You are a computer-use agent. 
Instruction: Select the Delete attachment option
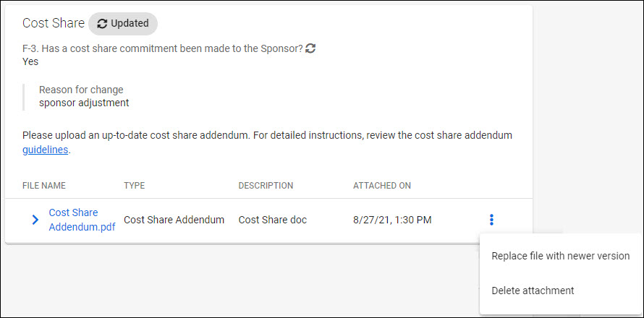pyautogui.click(x=533, y=291)
